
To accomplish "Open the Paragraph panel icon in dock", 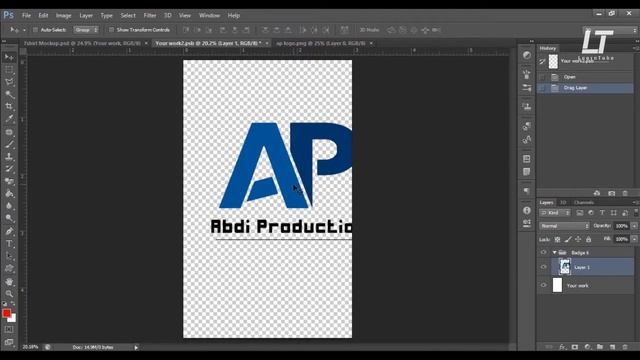I will pos(527,191).
